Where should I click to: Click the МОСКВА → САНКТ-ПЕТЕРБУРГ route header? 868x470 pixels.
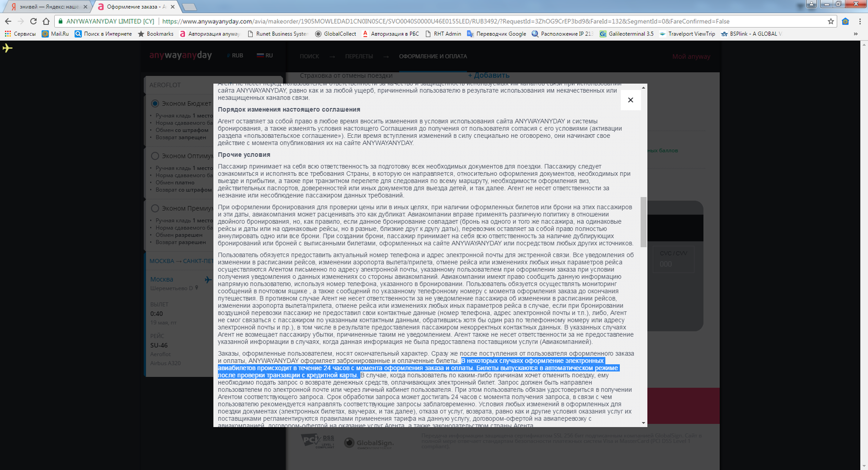[181, 261]
